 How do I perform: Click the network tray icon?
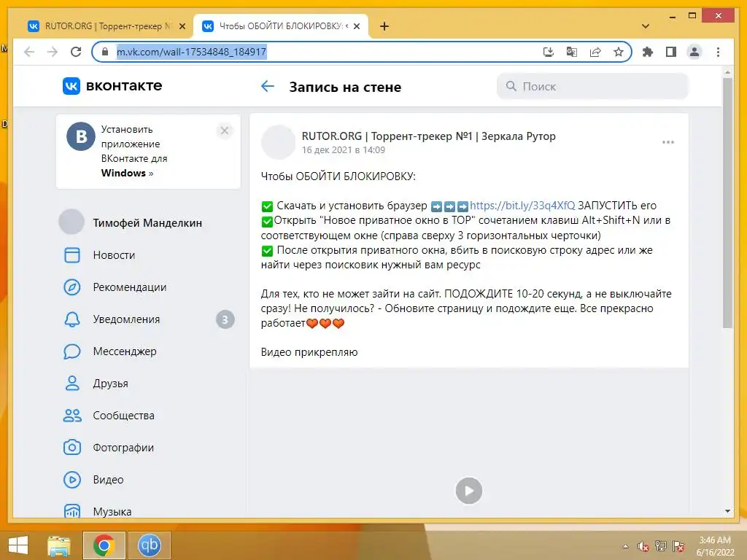point(661,546)
